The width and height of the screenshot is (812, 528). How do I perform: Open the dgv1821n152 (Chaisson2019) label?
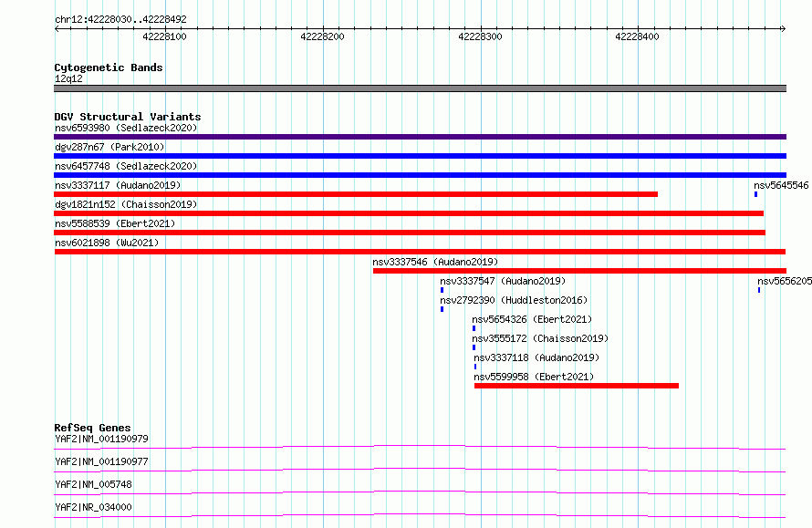(x=126, y=204)
